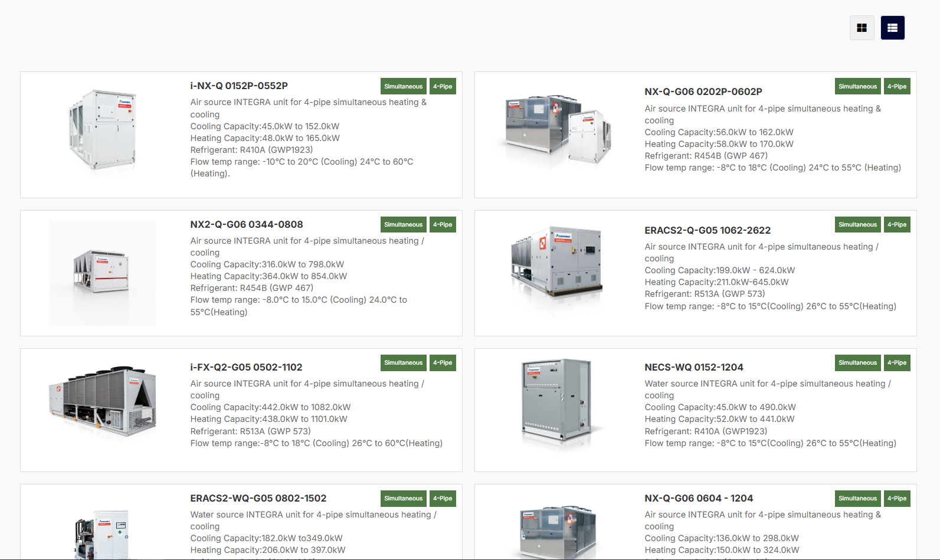Select text 'Cooling Capacity:442.0kW to 1082.0kW'
The width and height of the screenshot is (940, 560).
[x=270, y=407]
